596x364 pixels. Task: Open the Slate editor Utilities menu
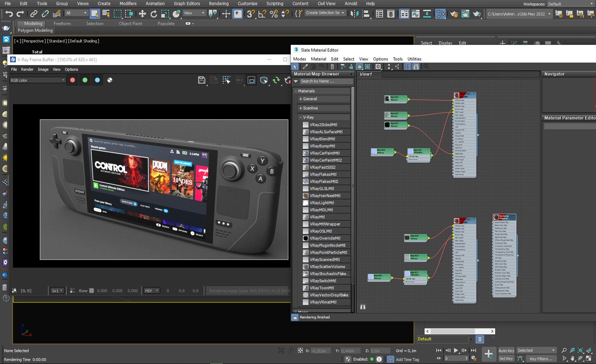pos(414,59)
